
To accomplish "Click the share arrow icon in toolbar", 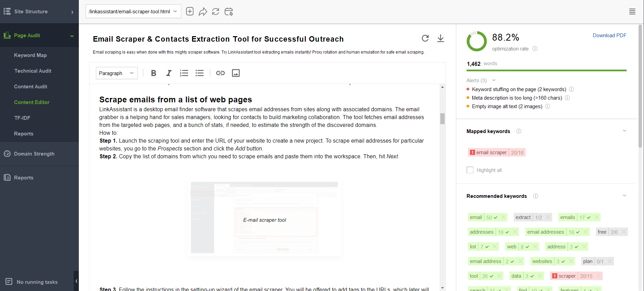I will point(203,12).
